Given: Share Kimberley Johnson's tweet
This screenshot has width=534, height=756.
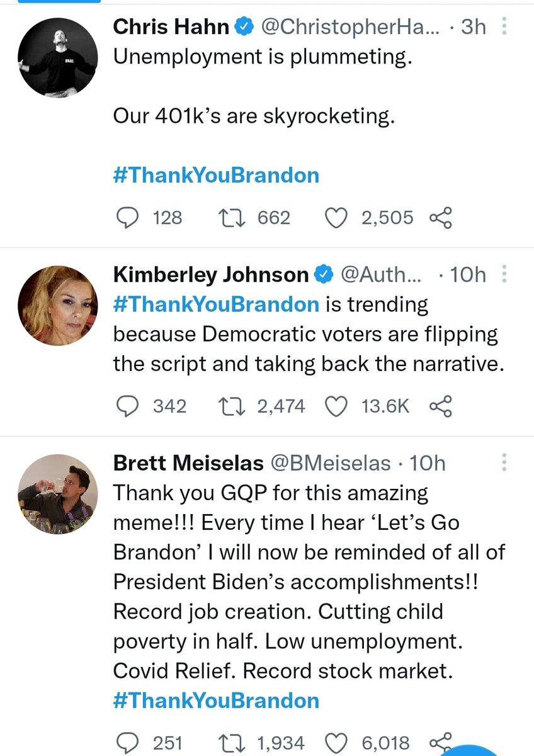Looking at the screenshot, I should (440, 406).
